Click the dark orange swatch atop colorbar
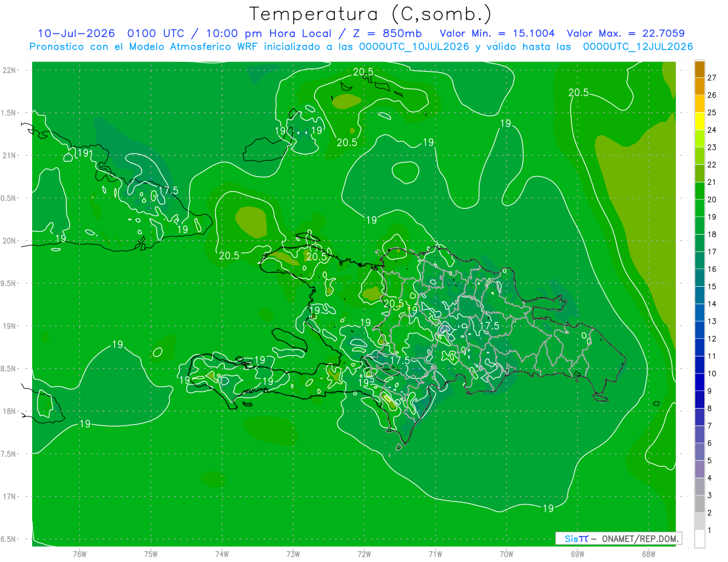 point(699,69)
